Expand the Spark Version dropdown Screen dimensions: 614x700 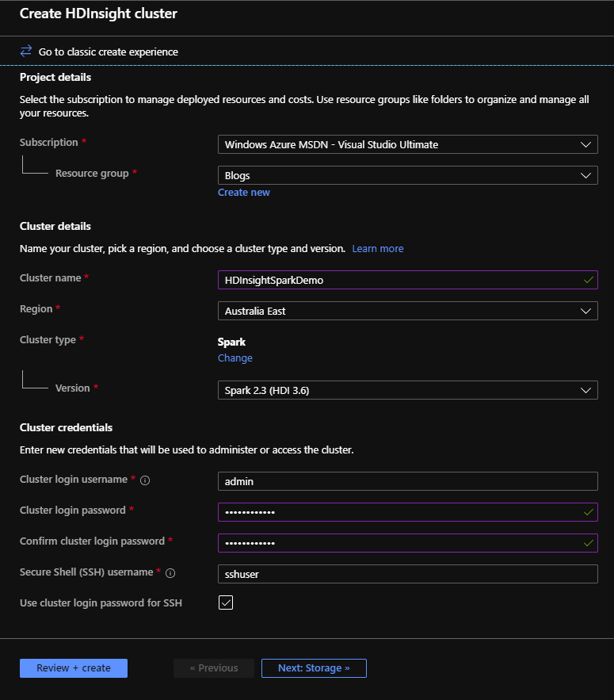407,390
